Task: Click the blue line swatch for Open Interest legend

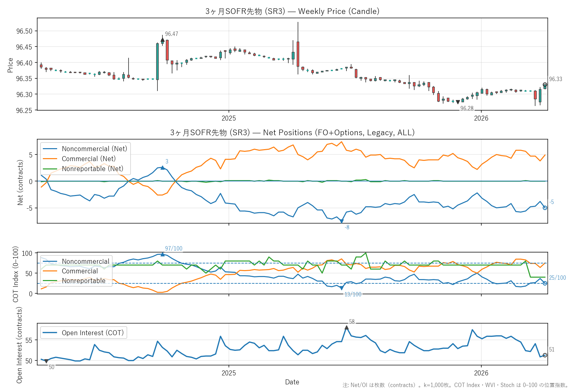Action: click(x=50, y=333)
